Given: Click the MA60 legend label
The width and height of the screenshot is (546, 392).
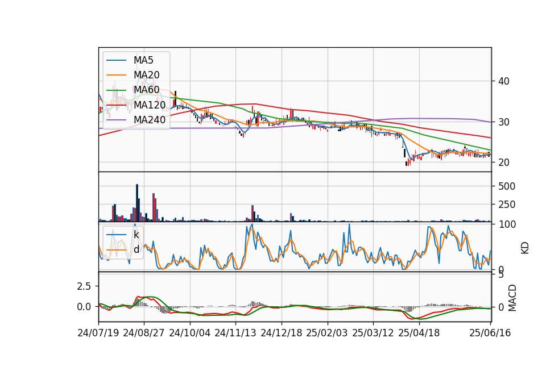Looking at the screenshot, I should point(147,90).
